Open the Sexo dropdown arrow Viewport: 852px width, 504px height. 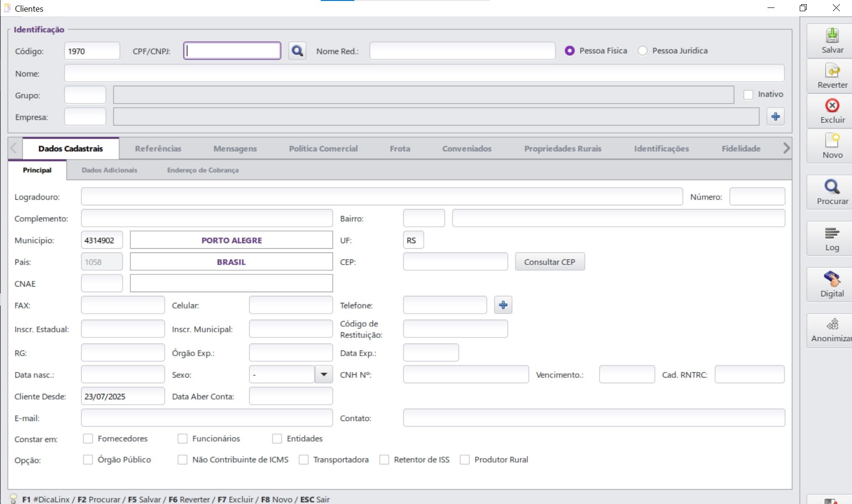[324, 374]
